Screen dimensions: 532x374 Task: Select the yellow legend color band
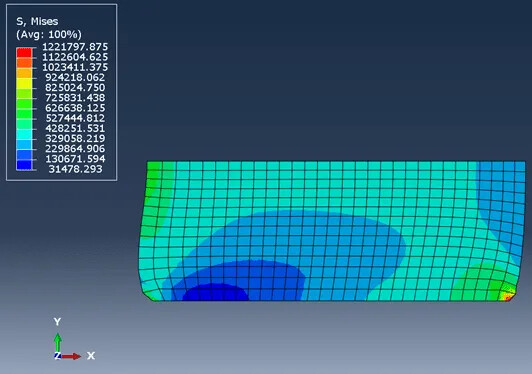click(x=24, y=83)
